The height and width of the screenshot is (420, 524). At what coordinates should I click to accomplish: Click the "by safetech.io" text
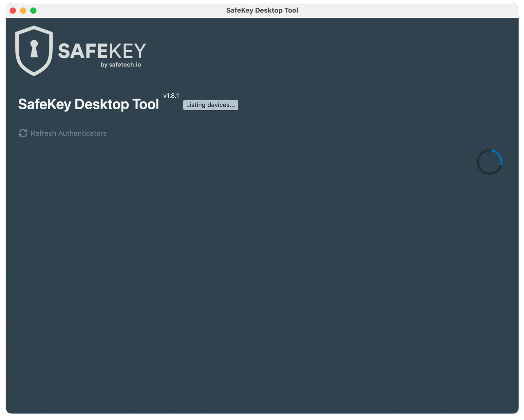tap(121, 65)
